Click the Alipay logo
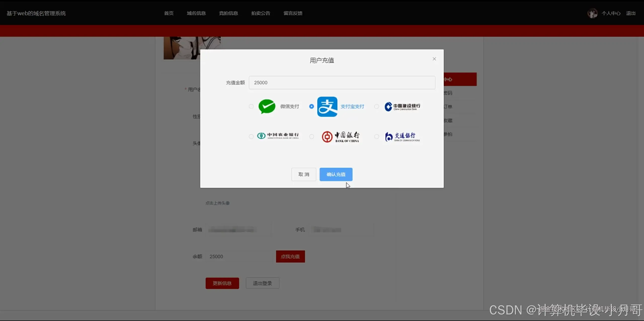 coord(327,106)
